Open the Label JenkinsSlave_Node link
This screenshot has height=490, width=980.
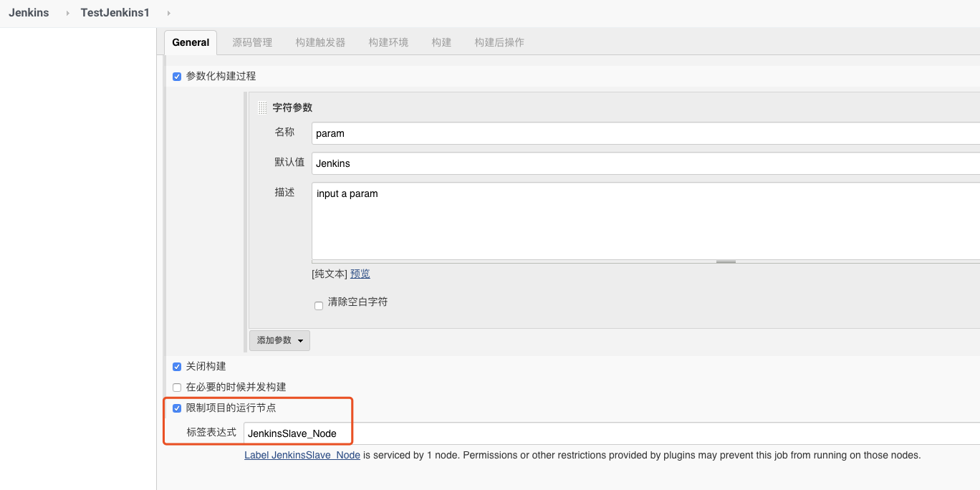302,455
